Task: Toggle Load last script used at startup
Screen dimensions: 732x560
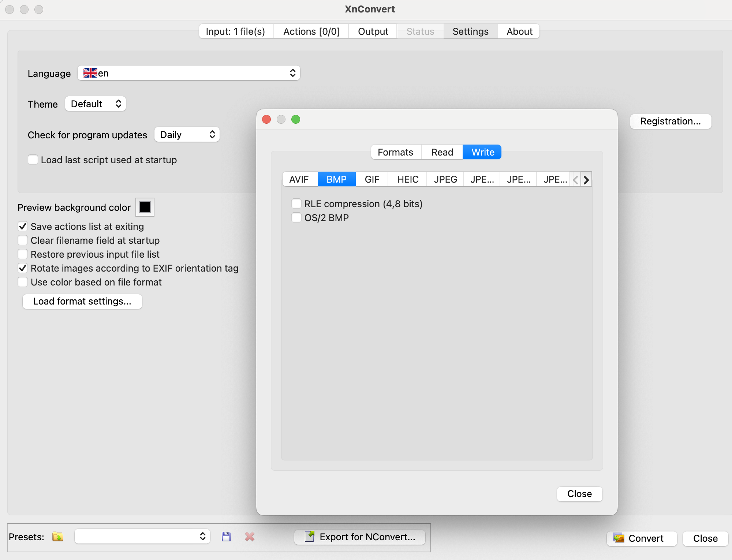Action: [33, 160]
